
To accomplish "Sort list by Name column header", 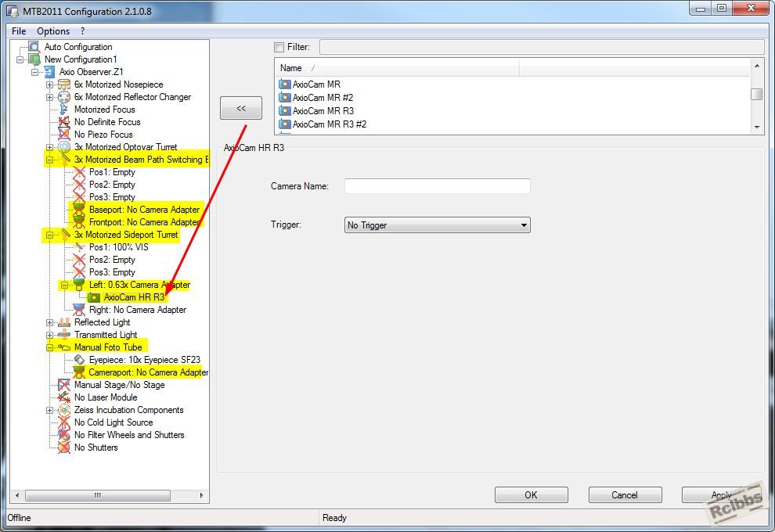I will [x=397, y=68].
